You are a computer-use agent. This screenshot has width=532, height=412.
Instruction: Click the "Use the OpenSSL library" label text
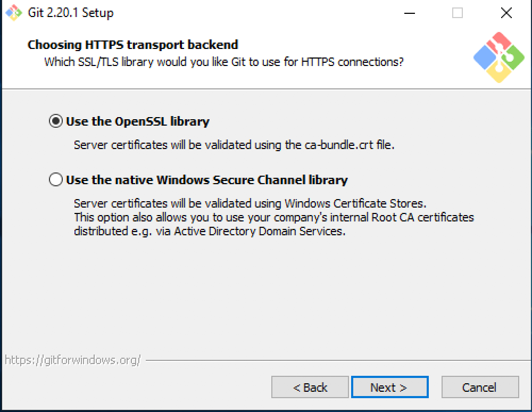pyautogui.click(x=138, y=121)
